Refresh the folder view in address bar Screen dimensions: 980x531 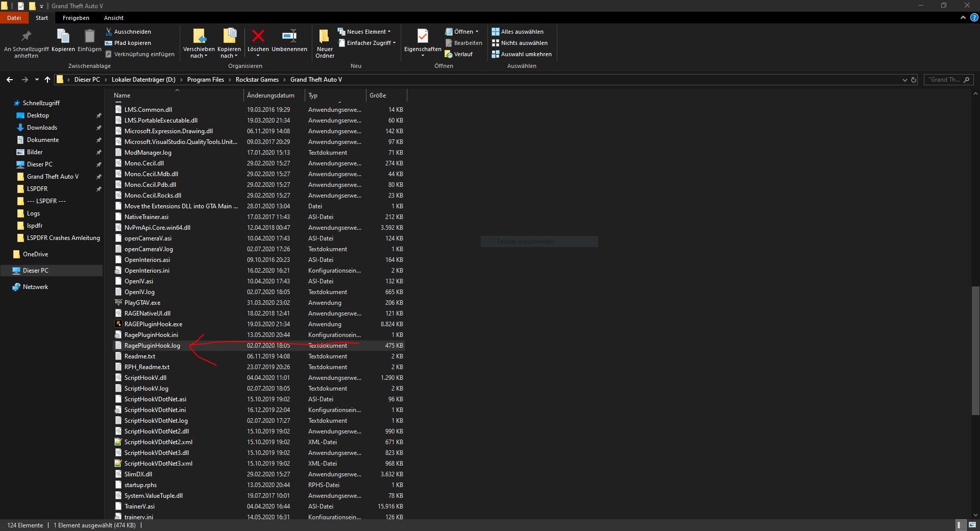click(914, 80)
